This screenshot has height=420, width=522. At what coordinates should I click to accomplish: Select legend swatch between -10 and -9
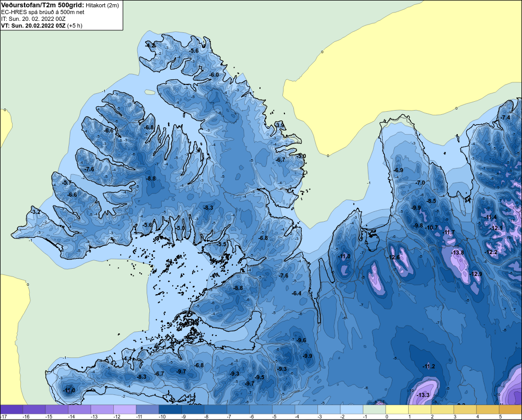(170, 410)
